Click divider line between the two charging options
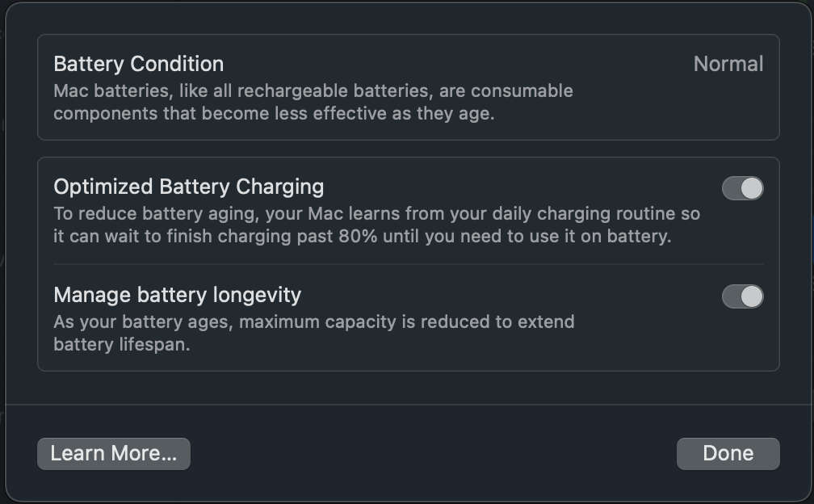Image resolution: width=814 pixels, height=504 pixels. point(408,264)
